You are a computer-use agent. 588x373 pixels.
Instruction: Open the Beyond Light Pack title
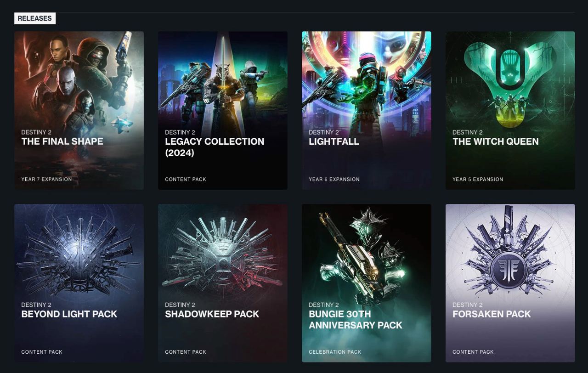click(69, 314)
